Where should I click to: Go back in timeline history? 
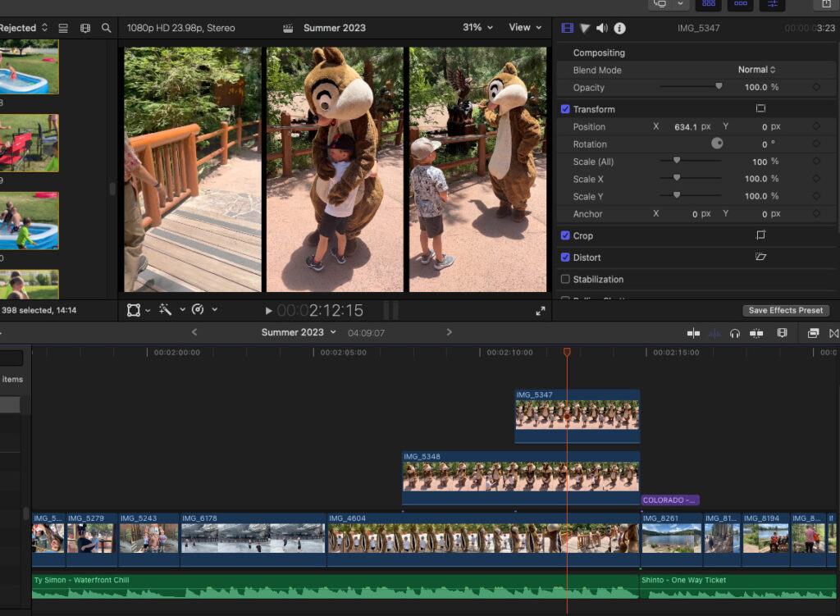194,332
